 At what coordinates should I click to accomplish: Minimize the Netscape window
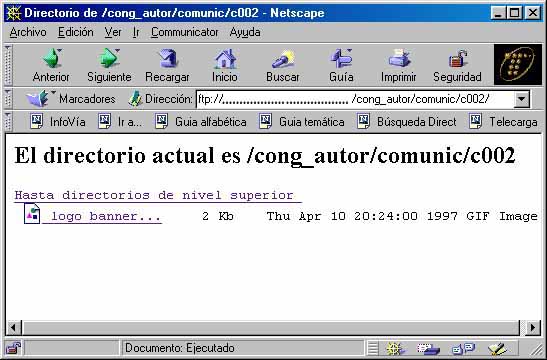[499, 13]
